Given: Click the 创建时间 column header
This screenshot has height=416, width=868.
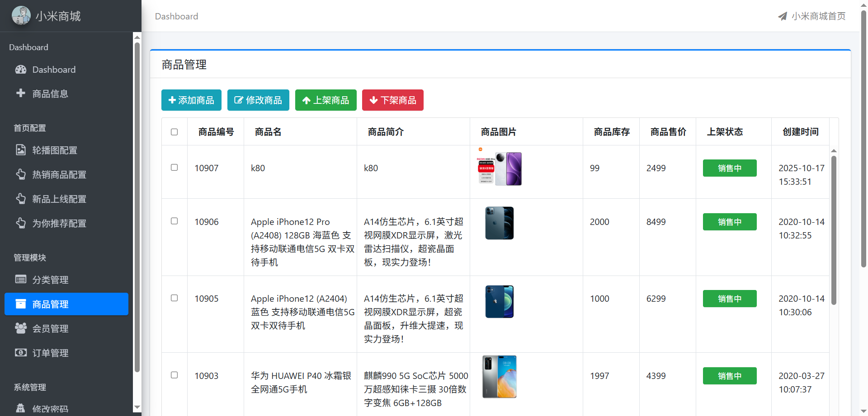Looking at the screenshot, I should (x=801, y=132).
